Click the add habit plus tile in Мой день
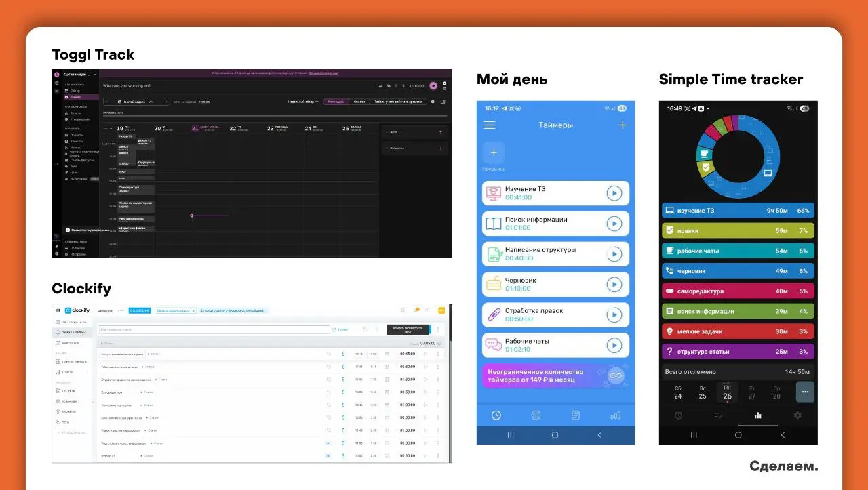This screenshot has height=490, width=868. click(493, 152)
